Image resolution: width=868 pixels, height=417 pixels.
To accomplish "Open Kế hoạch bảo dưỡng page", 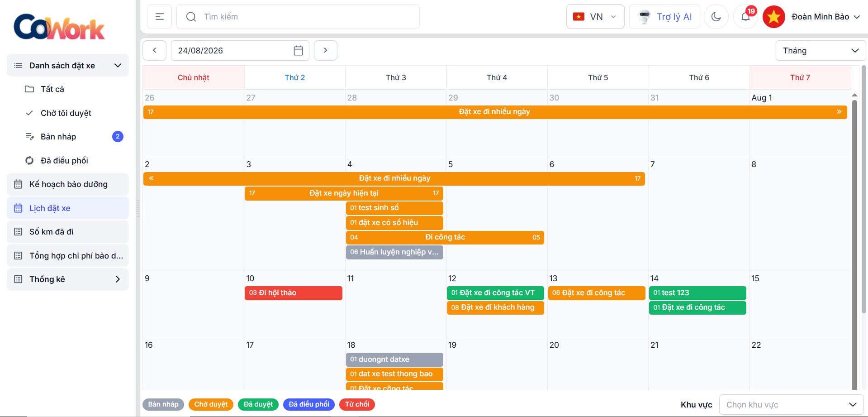I will pos(68,184).
